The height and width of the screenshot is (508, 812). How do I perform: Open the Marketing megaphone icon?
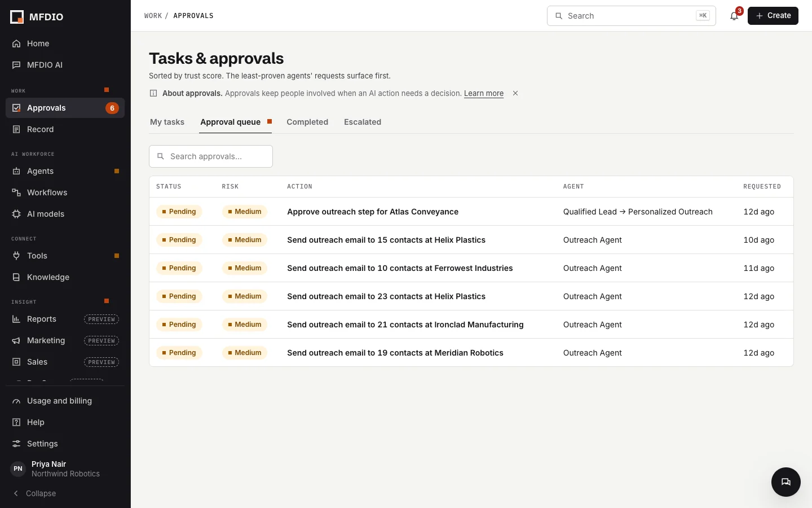point(16,340)
